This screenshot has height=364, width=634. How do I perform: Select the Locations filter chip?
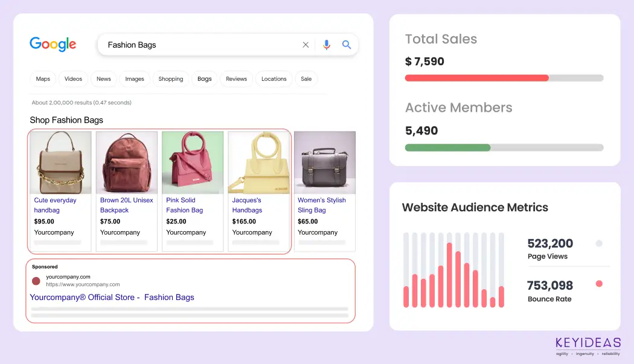click(274, 79)
